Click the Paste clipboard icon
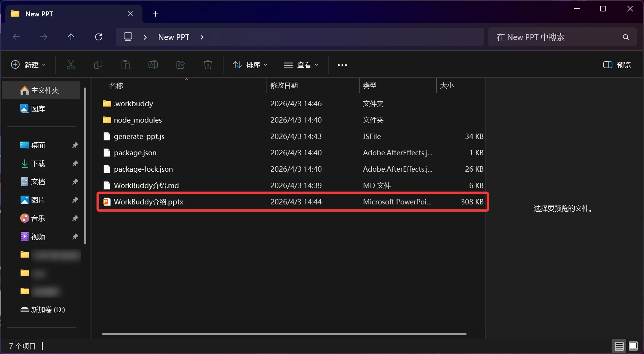Viewport: 644px width, 354px height. click(x=126, y=65)
